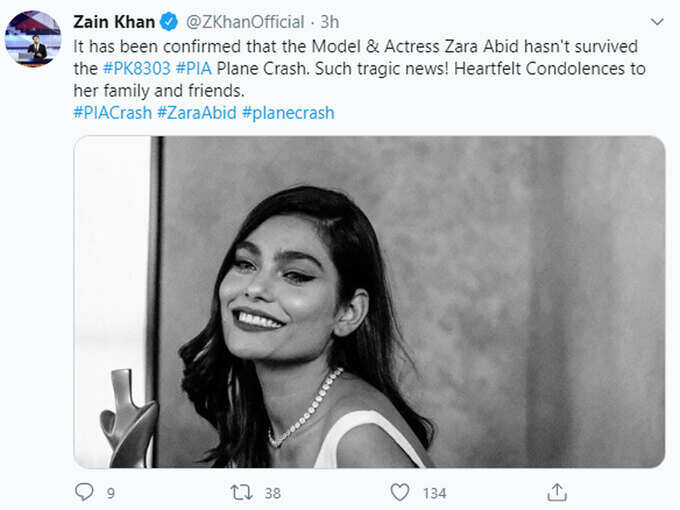Click the 3h timestamp
Image resolution: width=680 pixels, height=510 pixels.
(x=330, y=22)
